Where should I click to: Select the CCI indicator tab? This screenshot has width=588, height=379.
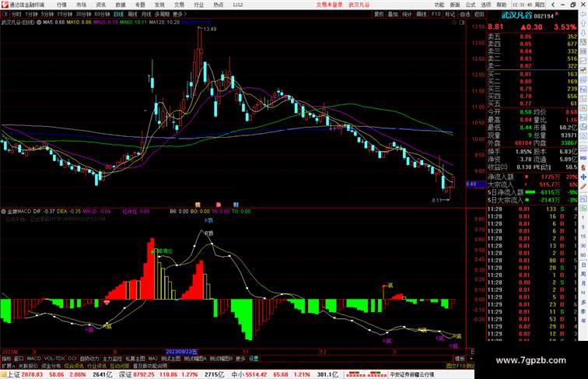click(72, 359)
